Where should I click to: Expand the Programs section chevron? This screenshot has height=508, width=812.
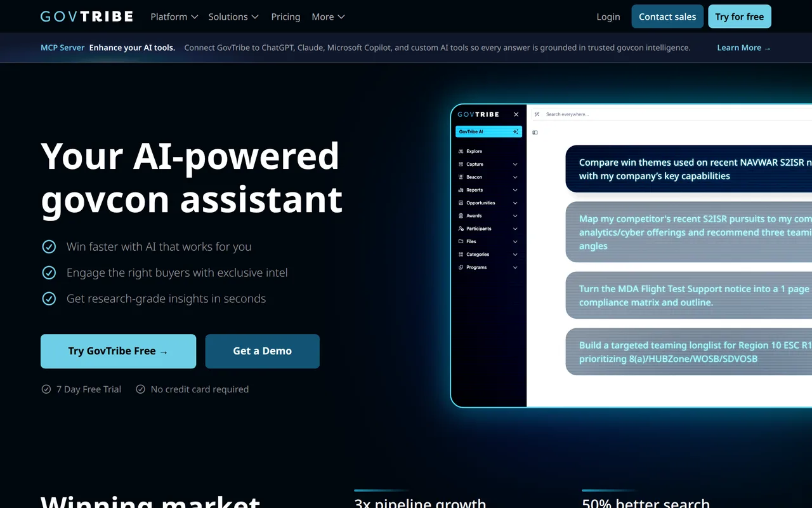click(515, 267)
